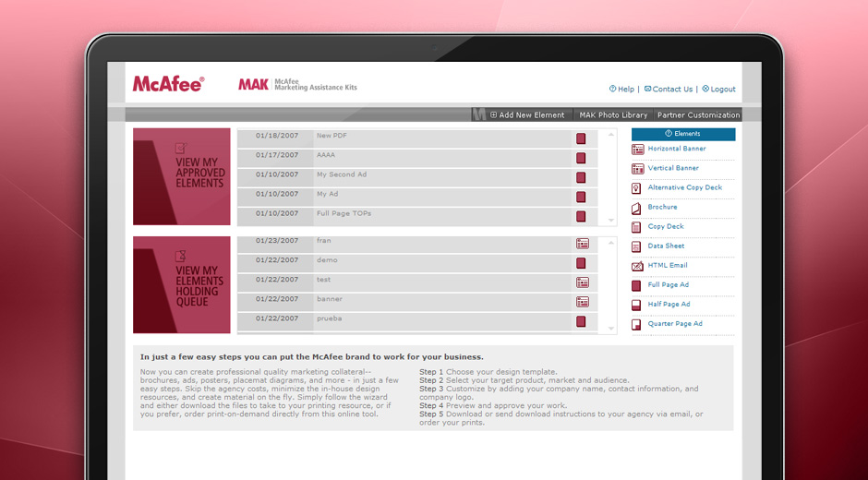Click the test row banner icon
868x480 pixels.
[x=583, y=282]
